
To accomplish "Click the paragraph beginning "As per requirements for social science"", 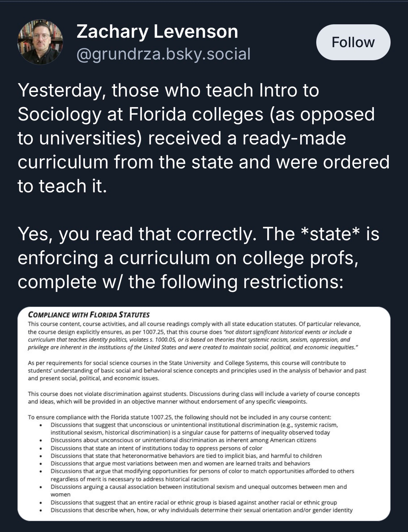I will point(197,371).
